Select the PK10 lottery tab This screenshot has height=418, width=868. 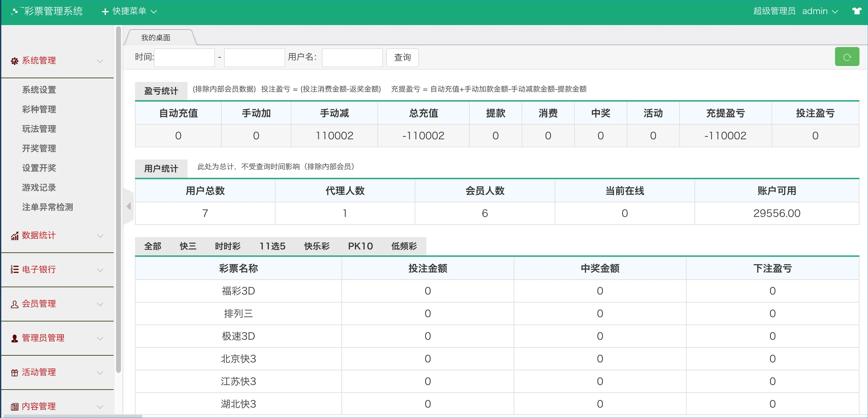[x=360, y=246]
